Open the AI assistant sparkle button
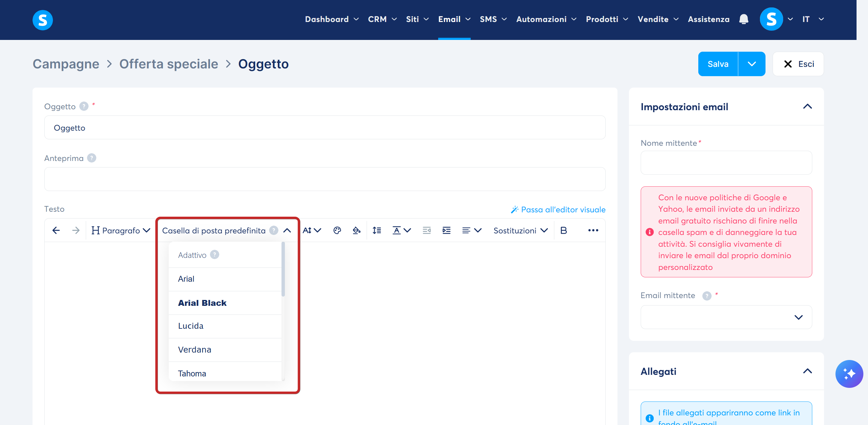Image resolution: width=868 pixels, height=425 pixels. pyautogui.click(x=849, y=374)
